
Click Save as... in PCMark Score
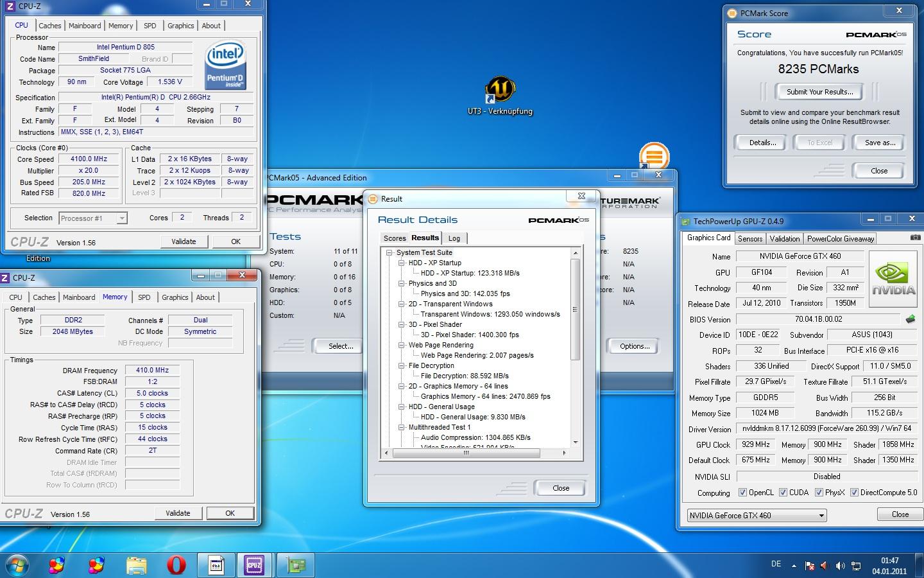[879, 143]
